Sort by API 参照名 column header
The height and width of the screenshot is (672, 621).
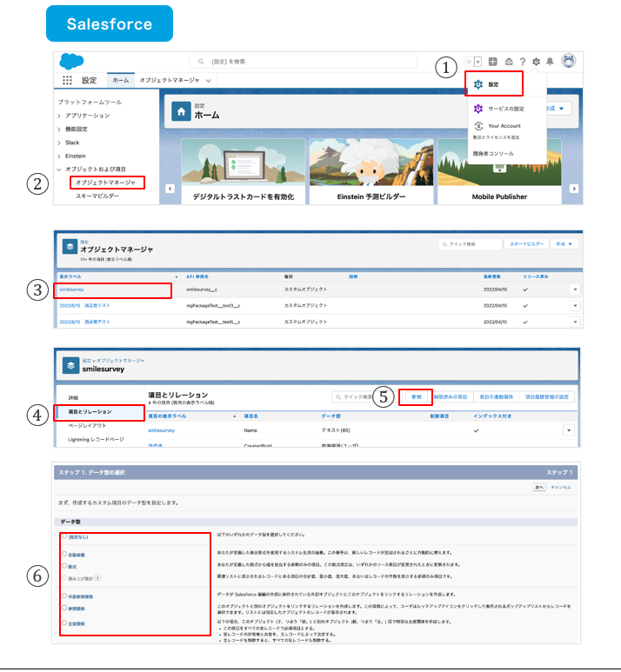coord(197,276)
